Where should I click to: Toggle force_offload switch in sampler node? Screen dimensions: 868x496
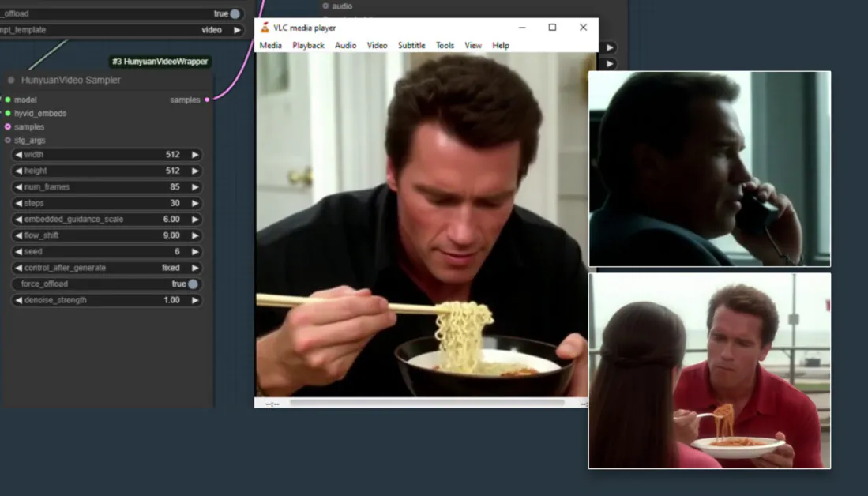click(193, 284)
